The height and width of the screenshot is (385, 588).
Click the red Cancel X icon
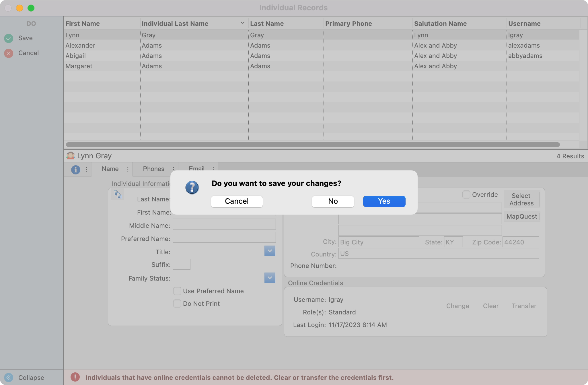coord(9,53)
